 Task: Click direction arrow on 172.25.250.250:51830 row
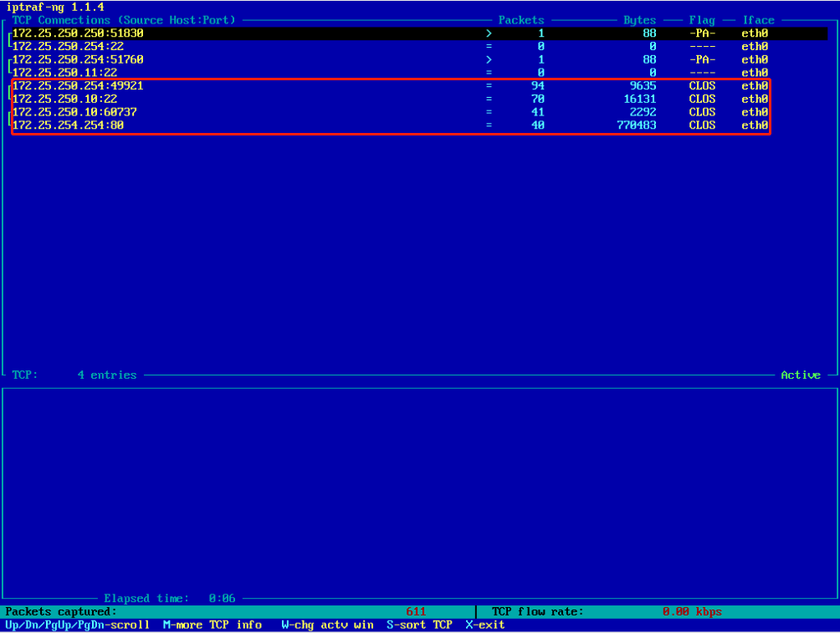point(489,33)
